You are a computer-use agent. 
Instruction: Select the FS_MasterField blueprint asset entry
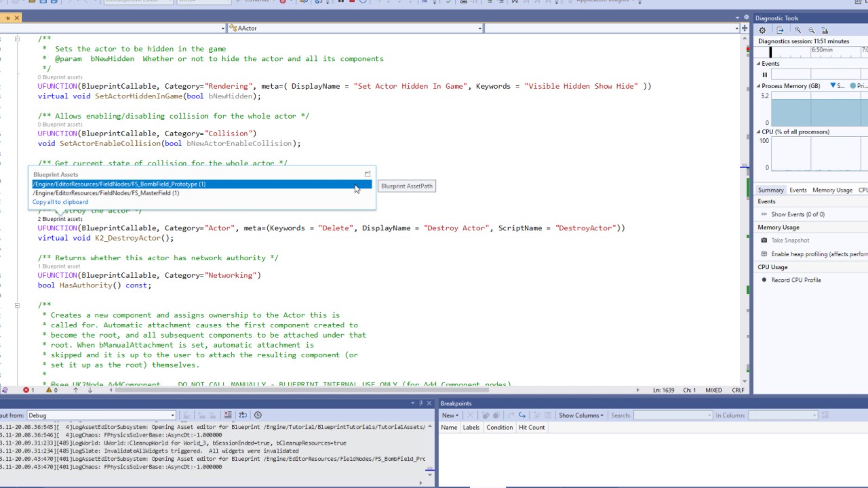106,193
